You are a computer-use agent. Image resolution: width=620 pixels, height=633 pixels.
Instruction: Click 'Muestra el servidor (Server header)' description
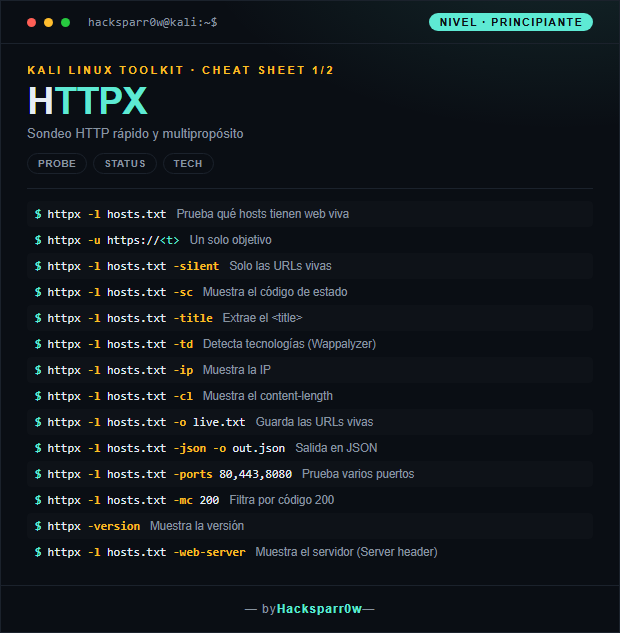346,552
